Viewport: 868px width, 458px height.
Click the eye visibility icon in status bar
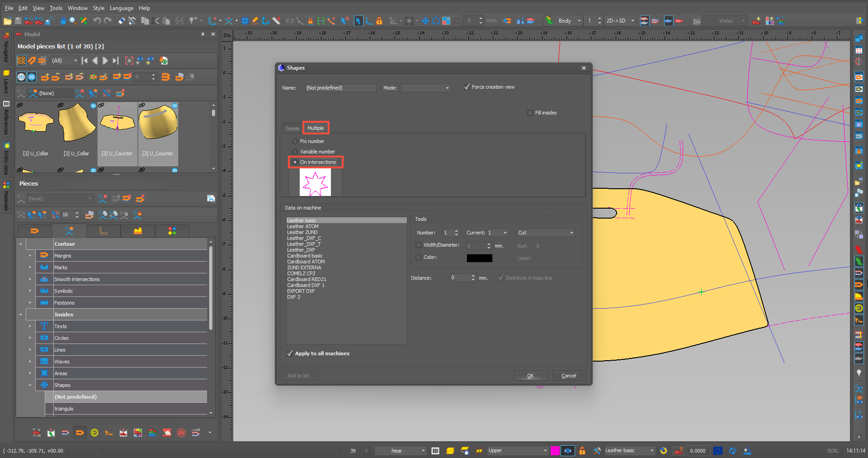568,451
